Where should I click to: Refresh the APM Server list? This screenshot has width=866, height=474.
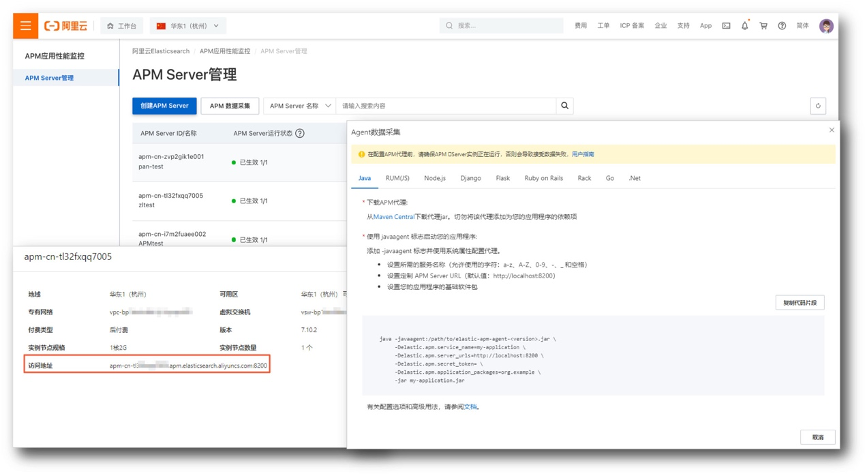point(818,106)
